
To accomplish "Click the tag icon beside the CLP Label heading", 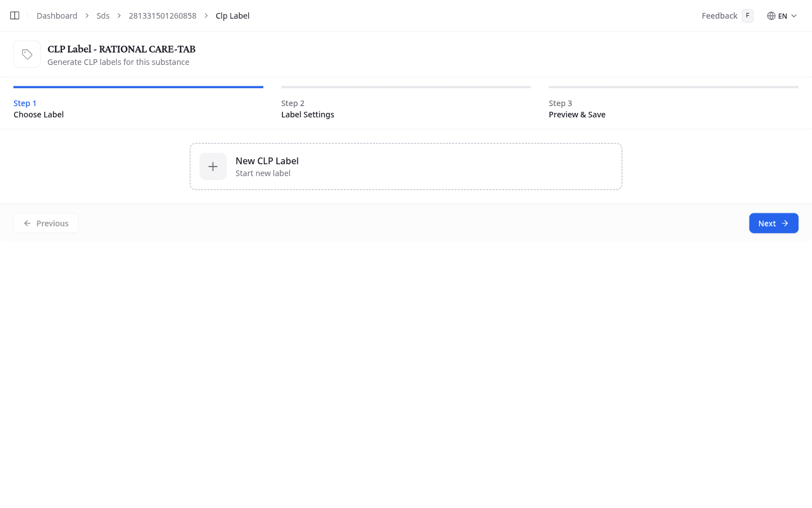I will coord(27,54).
